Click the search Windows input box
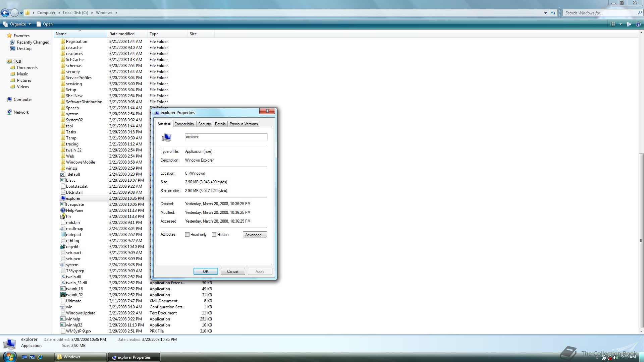 pyautogui.click(x=600, y=13)
